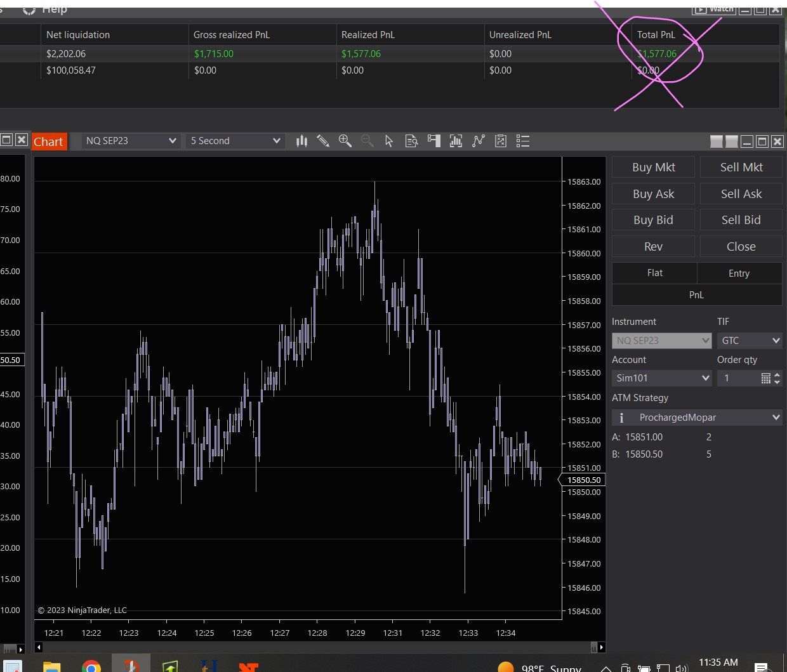Open the bar type chart style icon
The width and height of the screenshot is (787, 672).
301,141
